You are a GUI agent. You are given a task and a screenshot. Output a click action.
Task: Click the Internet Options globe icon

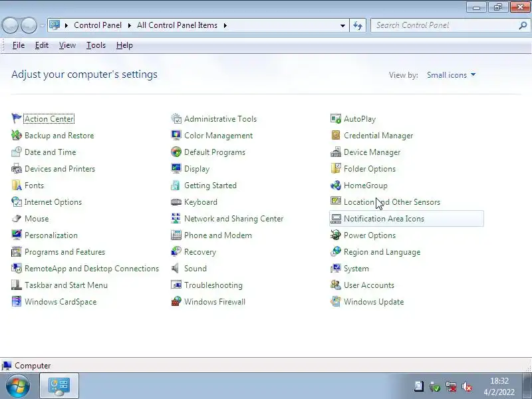[16, 202]
